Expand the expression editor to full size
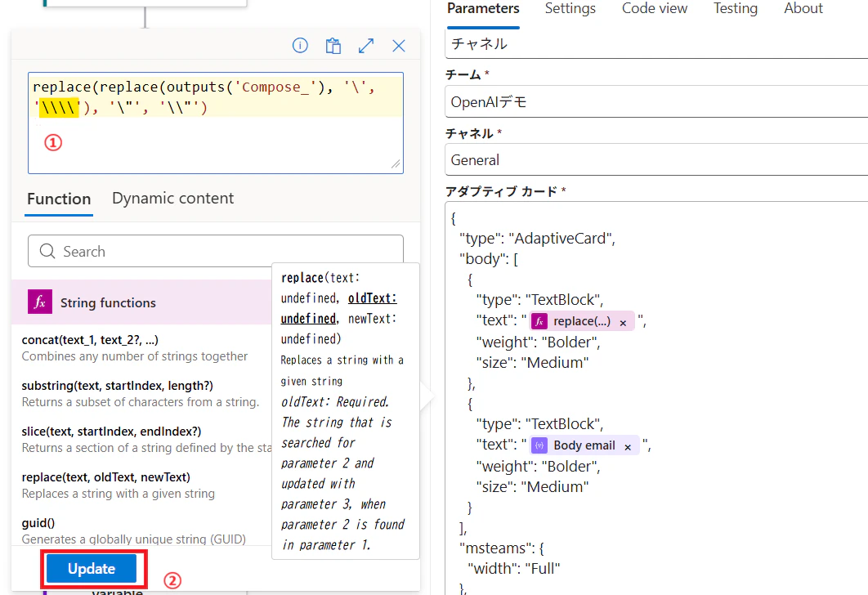Screen dimensions: 868x595 pyautogui.click(x=366, y=46)
